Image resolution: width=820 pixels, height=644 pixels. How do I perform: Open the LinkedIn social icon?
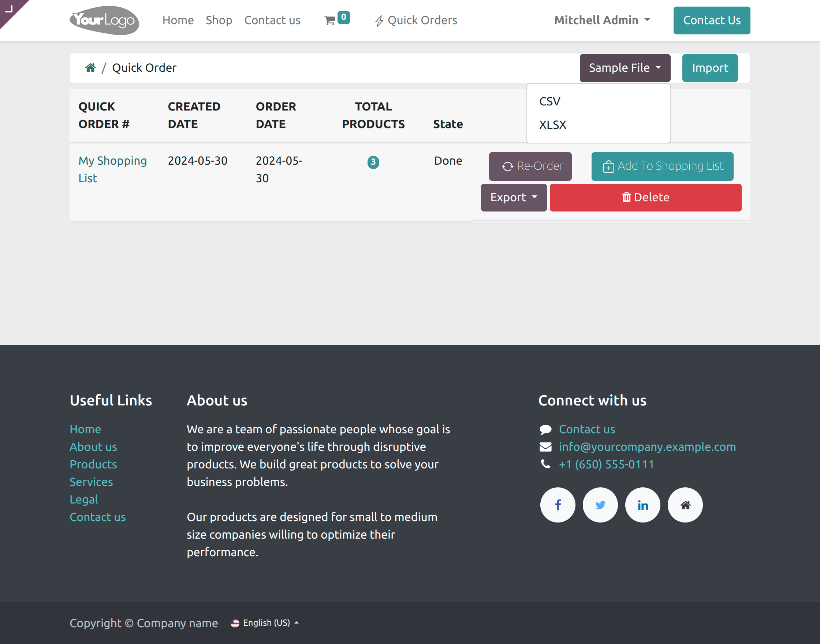643,505
